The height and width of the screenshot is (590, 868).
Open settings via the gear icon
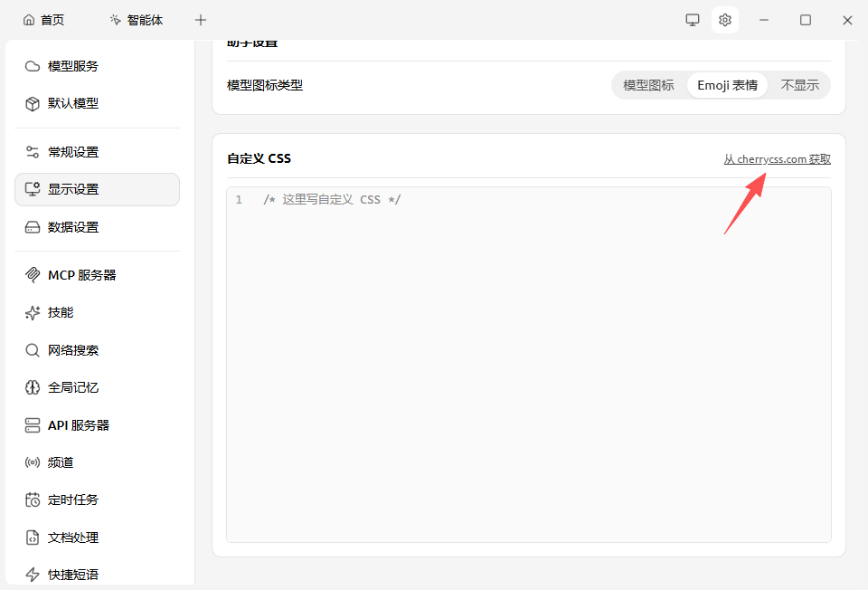(724, 20)
